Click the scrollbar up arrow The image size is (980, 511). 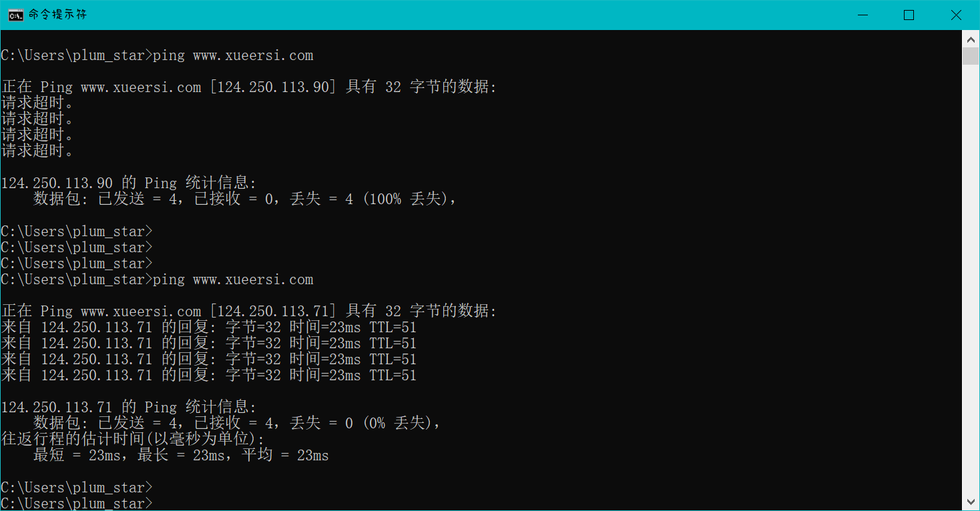971,39
